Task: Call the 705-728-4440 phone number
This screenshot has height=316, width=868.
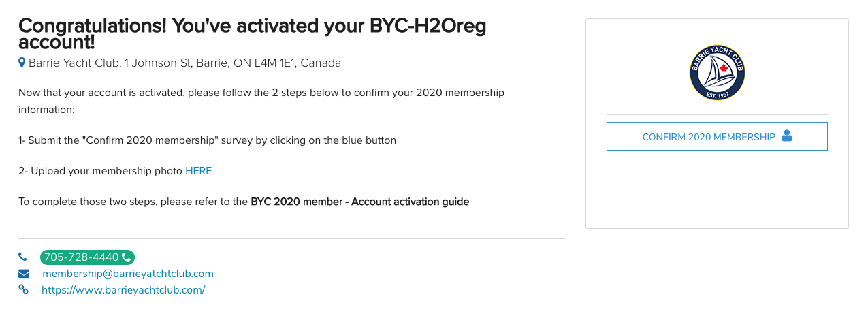Action: (82, 257)
